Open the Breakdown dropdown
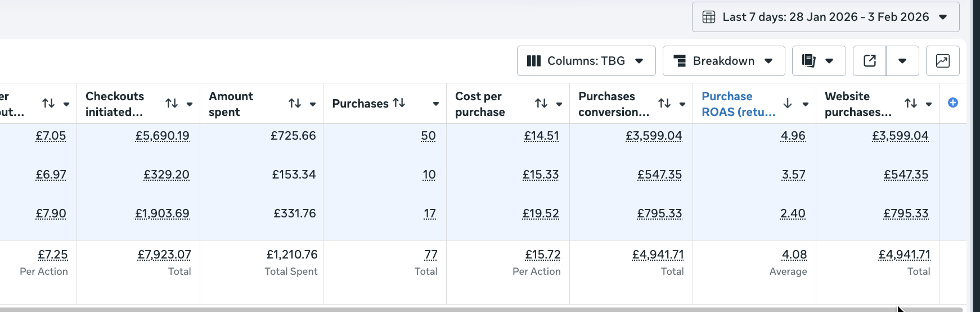Image resolution: width=980 pixels, height=312 pixels. (x=723, y=61)
